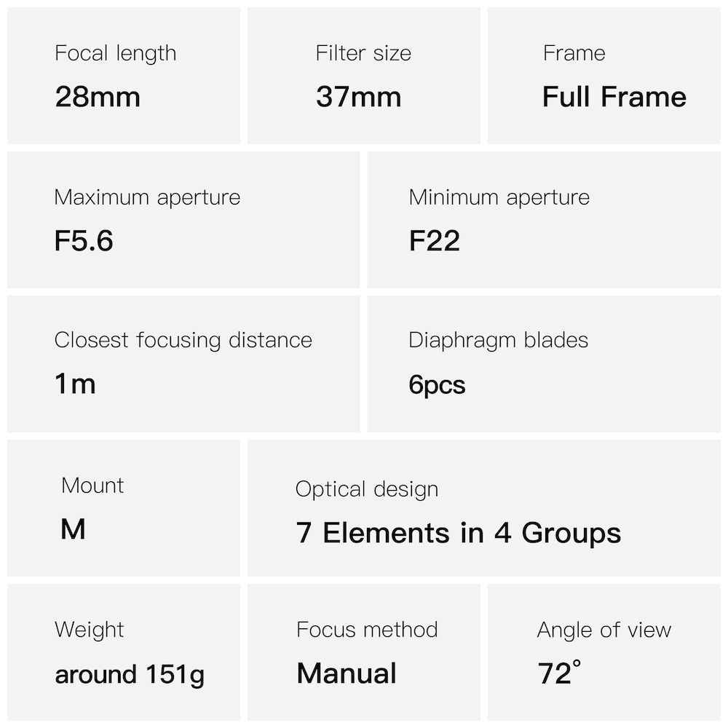Select the 1m focusing distance value
The image size is (728, 728).
[x=75, y=384]
